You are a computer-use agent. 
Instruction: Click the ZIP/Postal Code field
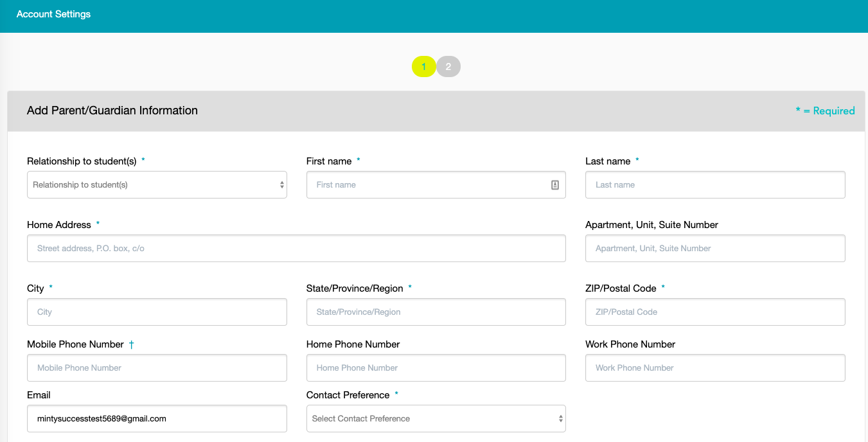(715, 312)
